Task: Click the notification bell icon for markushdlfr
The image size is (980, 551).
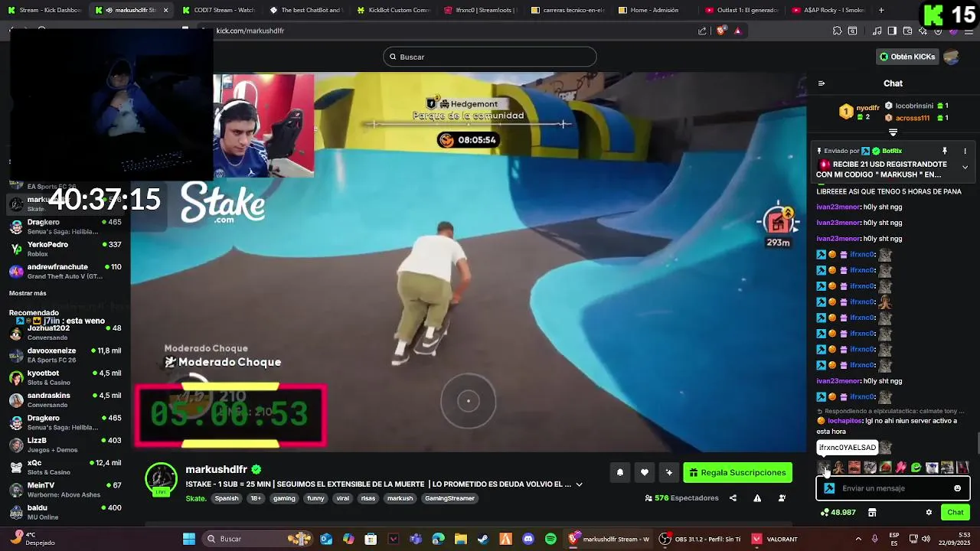Action: point(620,473)
